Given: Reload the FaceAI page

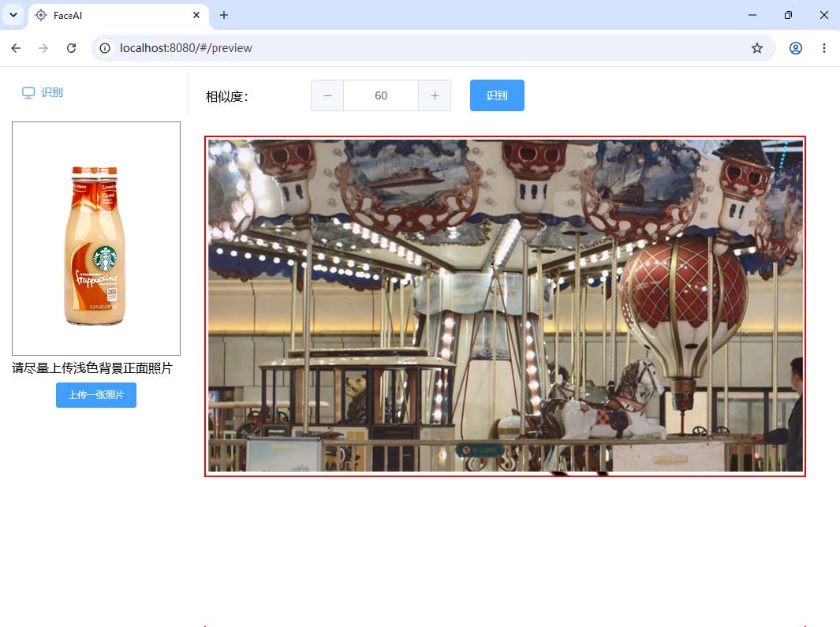Looking at the screenshot, I should click(71, 48).
